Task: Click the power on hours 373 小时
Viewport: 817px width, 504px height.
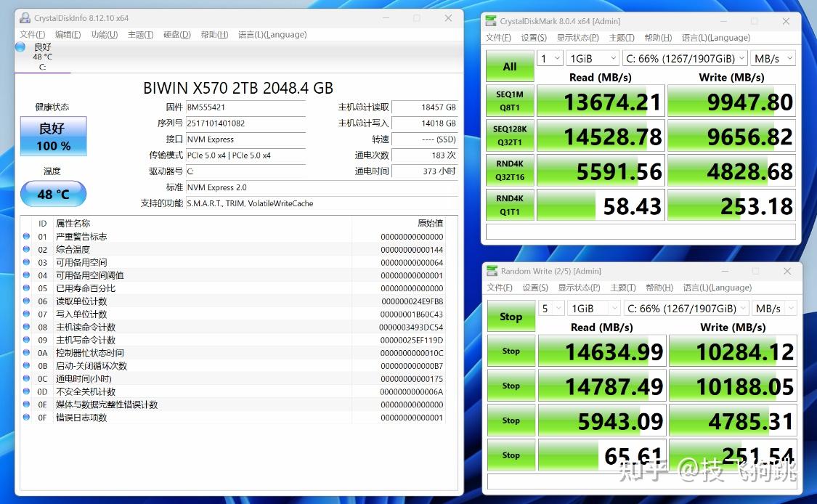Action: coord(425,171)
